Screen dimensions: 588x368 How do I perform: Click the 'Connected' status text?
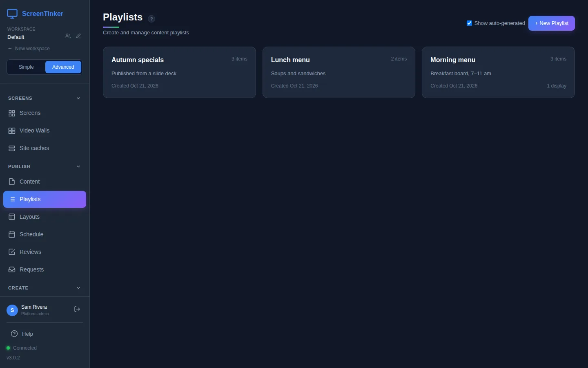[25, 348]
